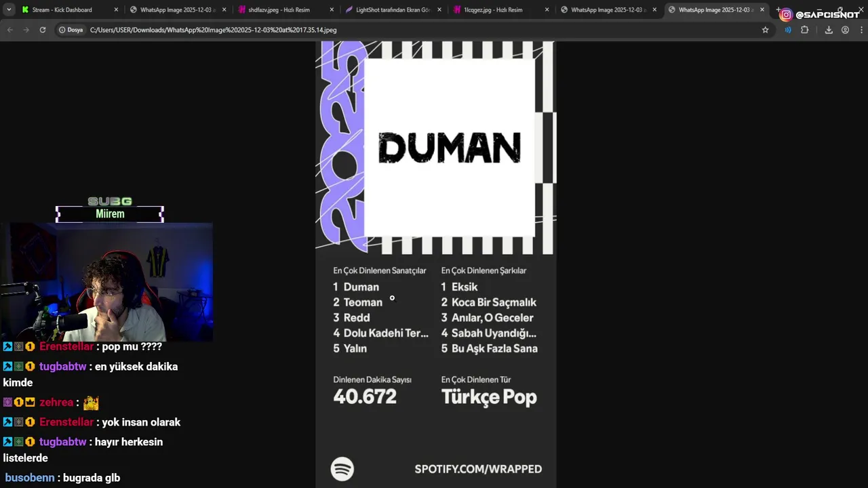The image size is (868, 488).
Task: Select song 5 Bu Aşk Fazla Sana
Action: [489, 348]
